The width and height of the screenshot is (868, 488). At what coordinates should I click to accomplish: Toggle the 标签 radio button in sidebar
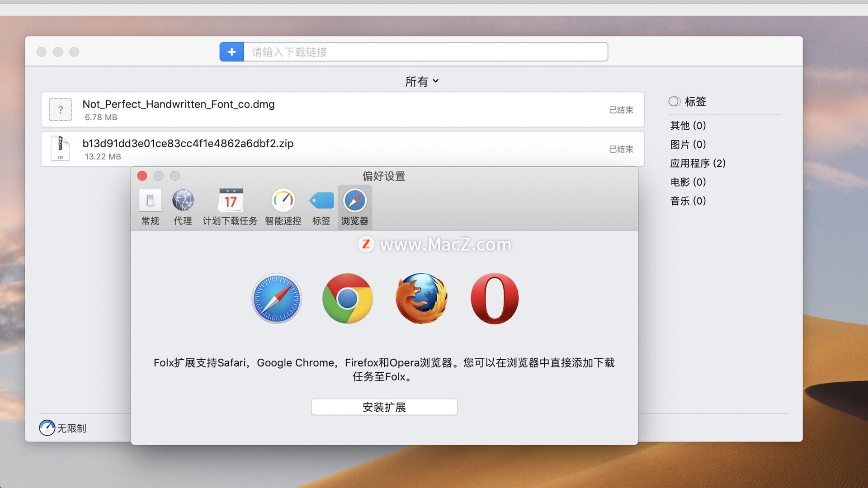click(x=674, y=101)
